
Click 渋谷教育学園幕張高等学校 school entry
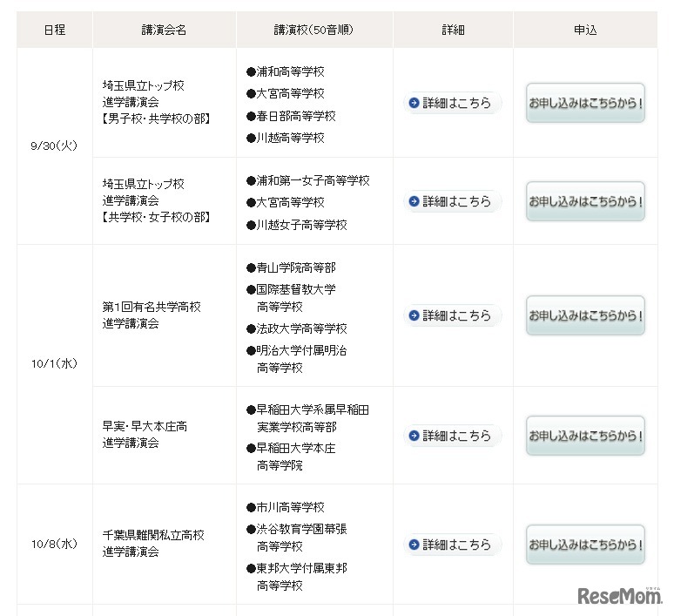[x=297, y=538]
